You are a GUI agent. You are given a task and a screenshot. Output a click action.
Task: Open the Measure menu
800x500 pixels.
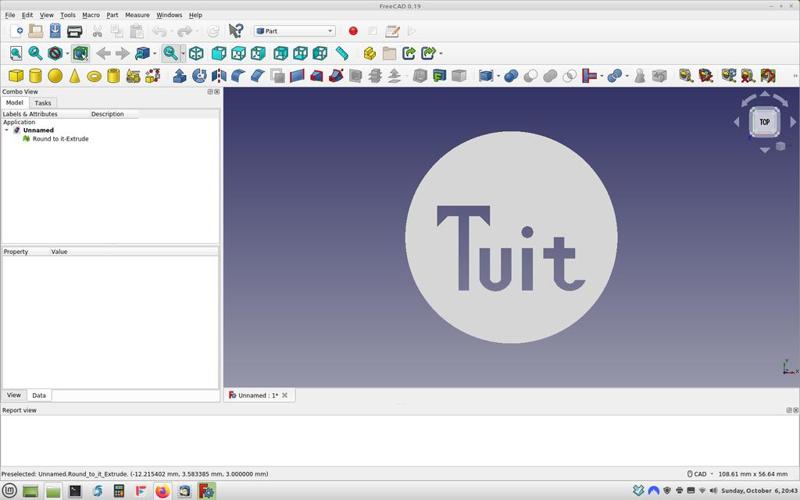click(x=137, y=15)
